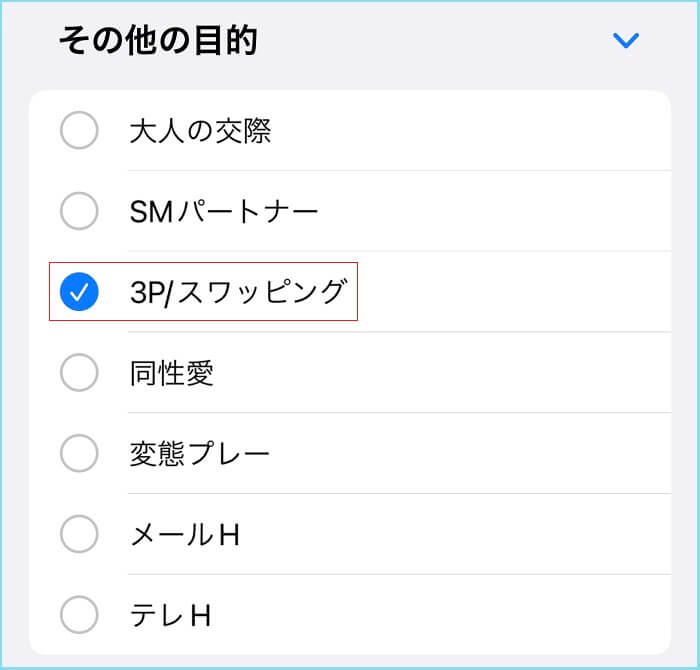
Task: Uncheck the blue 3P/スワッピング checkmark
Action: tap(79, 292)
